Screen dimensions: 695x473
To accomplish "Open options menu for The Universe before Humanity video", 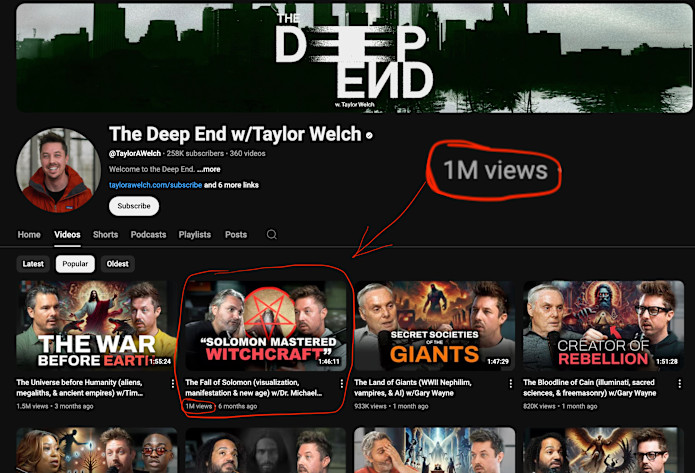I will 173,384.
